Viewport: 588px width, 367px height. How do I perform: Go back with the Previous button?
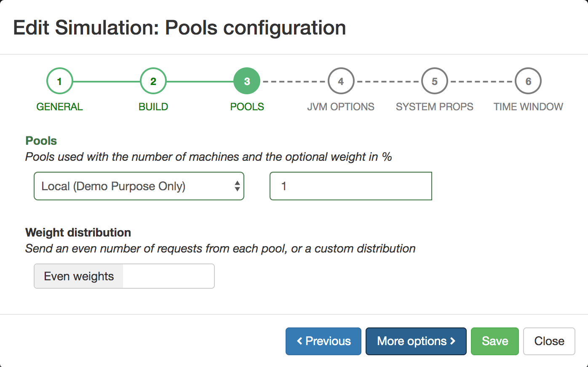[323, 341]
